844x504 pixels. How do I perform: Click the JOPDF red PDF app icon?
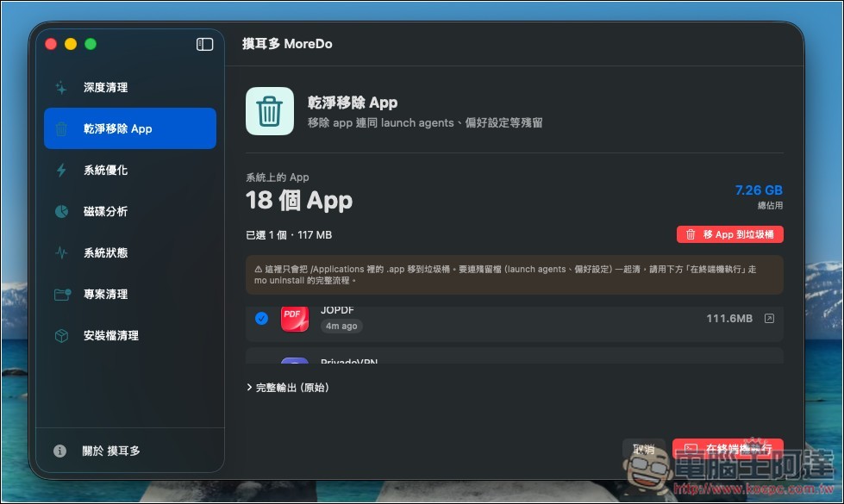295,319
